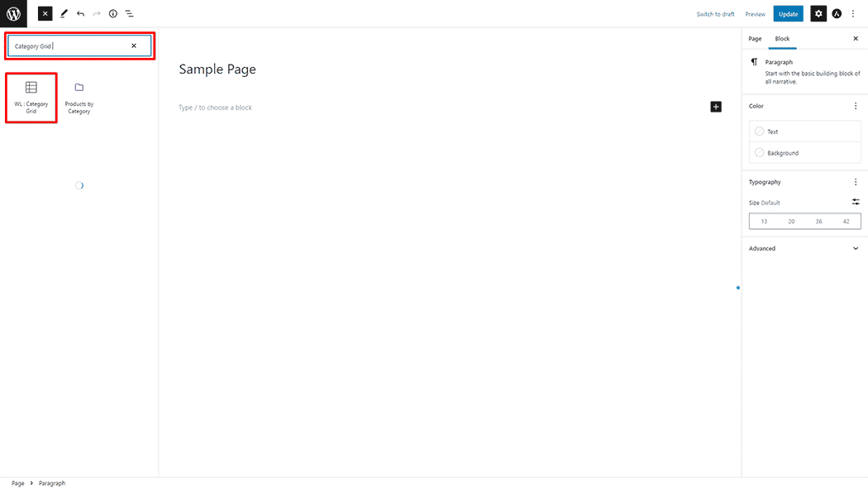The image size is (868, 488).
Task: Click the Update button
Action: click(789, 14)
